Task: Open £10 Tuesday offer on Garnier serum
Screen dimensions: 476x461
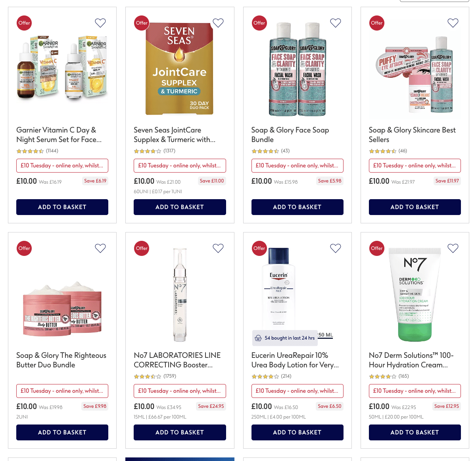Action: tap(62, 165)
